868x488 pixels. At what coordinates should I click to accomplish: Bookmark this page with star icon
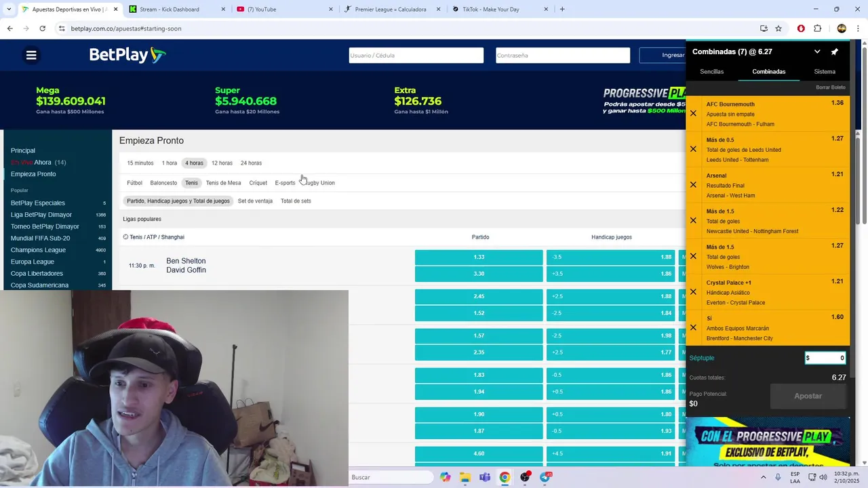click(x=778, y=28)
